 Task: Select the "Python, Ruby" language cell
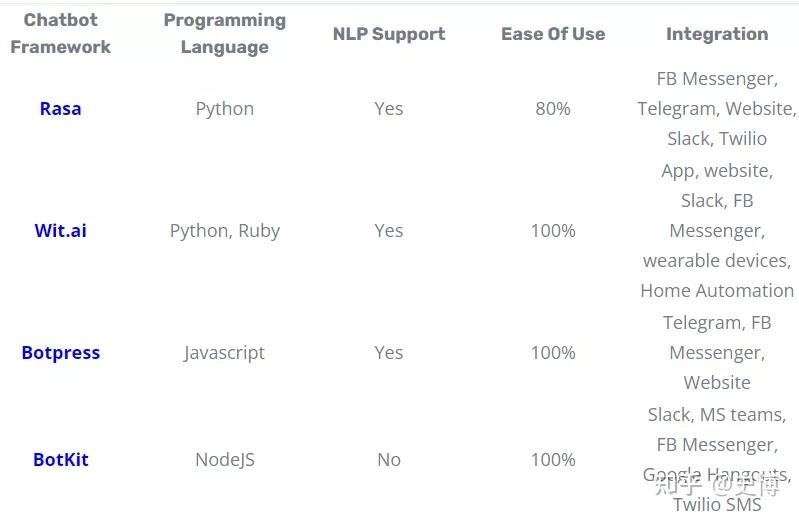[x=224, y=231]
